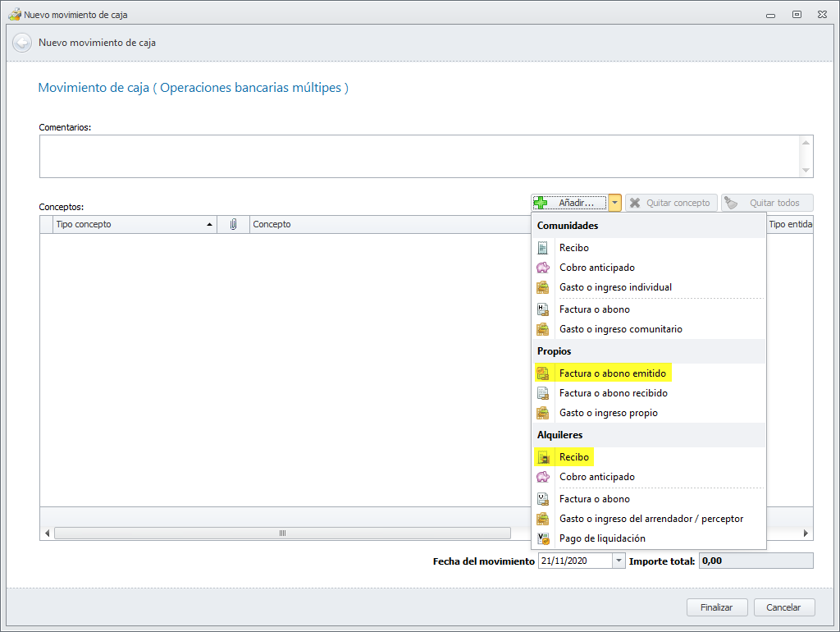840x632 pixels.
Task: Select Recibo under Comunidades
Action: coord(650,248)
